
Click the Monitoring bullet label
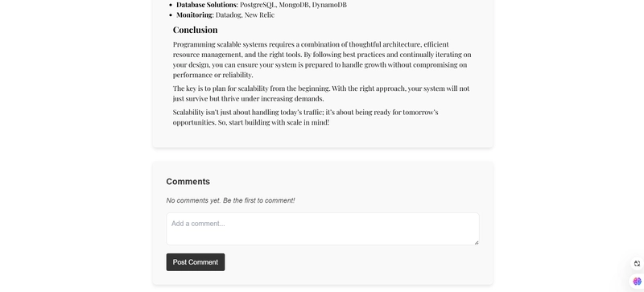[196, 14]
